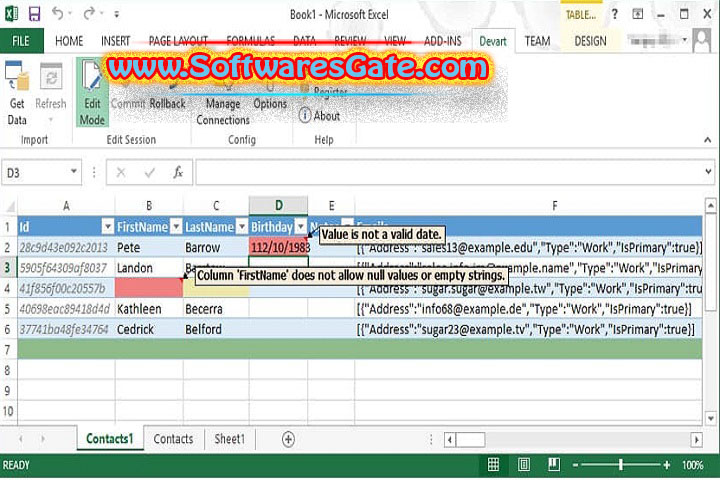Open Excel Help question mark
This screenshot has height=480, width=720.
(614, 14)
